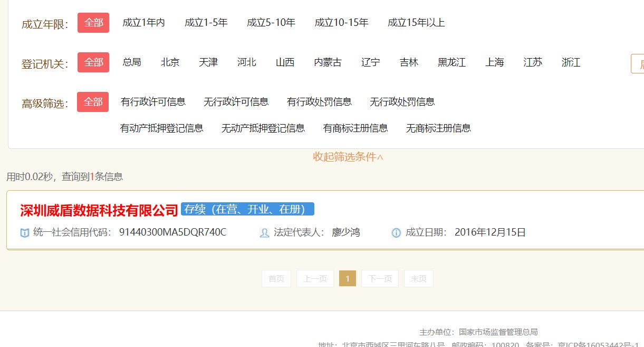644x347 pixels.
Task: Choose 总局 as the registration authority
Action: (132, 62)
